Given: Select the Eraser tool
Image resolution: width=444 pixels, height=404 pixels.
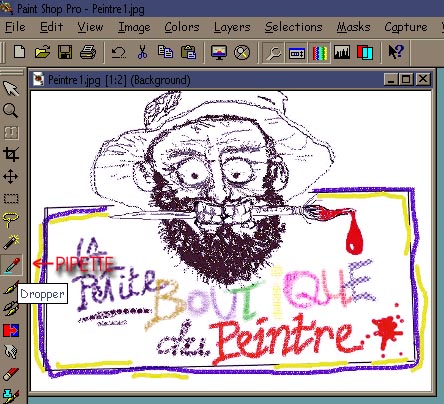Looking at the screenshot, I should point(11,374).
